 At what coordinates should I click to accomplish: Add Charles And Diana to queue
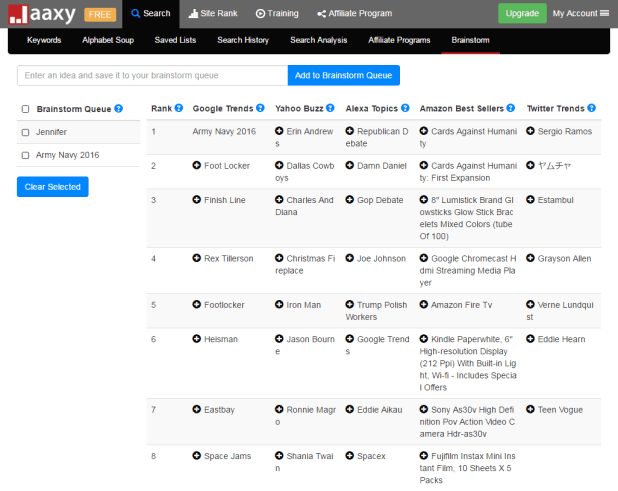[x=279, y=200]
